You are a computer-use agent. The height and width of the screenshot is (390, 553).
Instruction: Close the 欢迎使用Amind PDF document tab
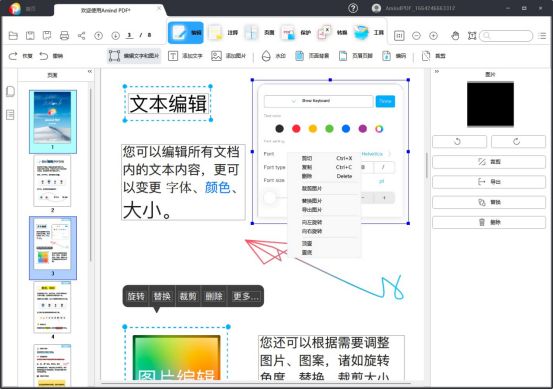coord(159,8)
